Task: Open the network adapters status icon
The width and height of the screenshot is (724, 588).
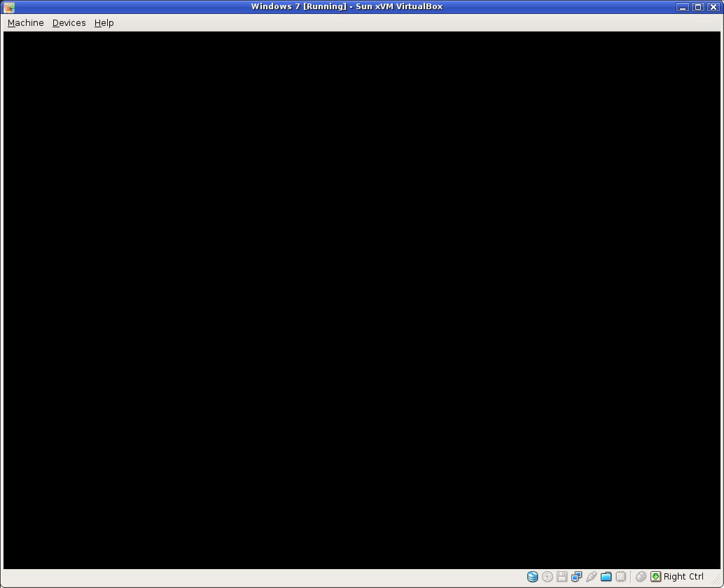Action: (576, 576)
